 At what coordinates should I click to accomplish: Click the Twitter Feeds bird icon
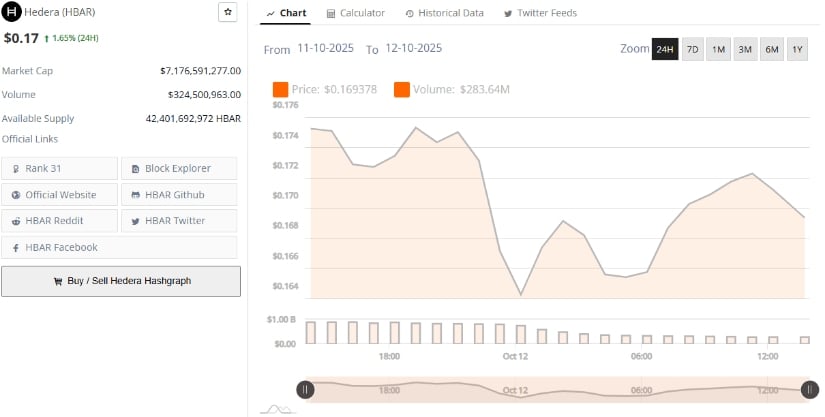click(509, 13)
